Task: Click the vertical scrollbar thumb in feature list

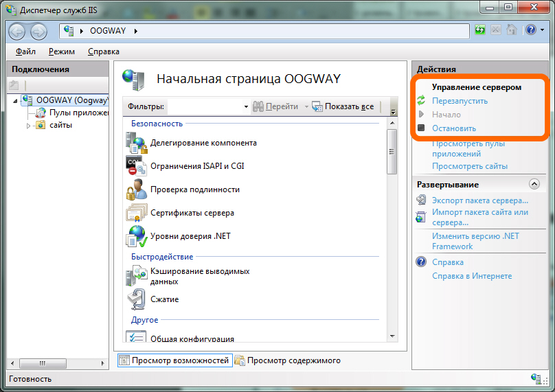Action: tap(392, 152)
